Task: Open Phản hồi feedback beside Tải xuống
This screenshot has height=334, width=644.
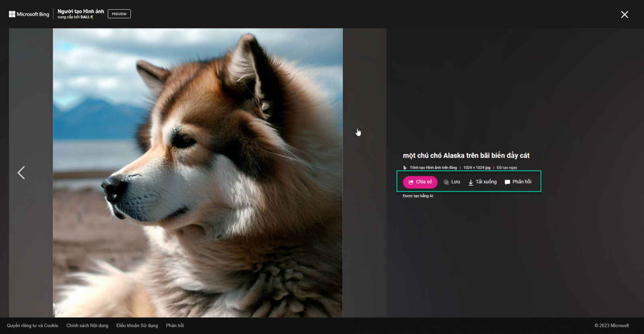Action: pyautogui.click(x=518, y=182)
